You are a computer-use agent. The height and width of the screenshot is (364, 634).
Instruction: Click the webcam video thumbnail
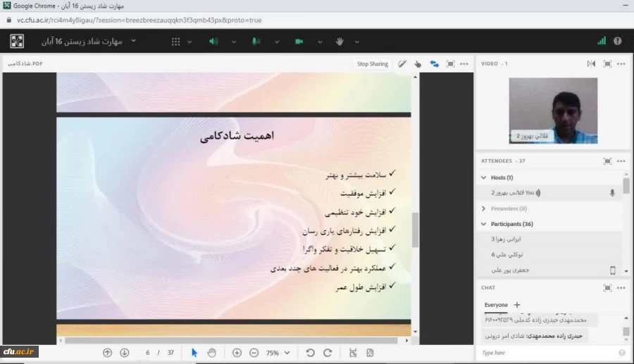(x=553, y=111)
